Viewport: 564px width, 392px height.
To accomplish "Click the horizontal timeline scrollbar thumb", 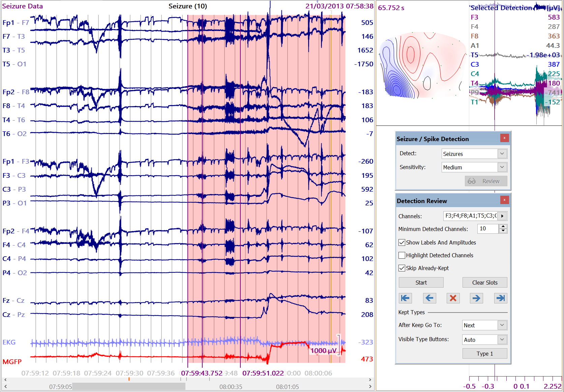I will 128,387.
